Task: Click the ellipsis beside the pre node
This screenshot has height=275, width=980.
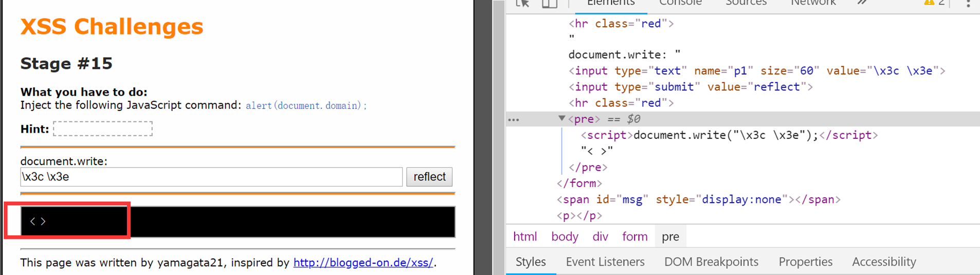Action: pos(513,120)
